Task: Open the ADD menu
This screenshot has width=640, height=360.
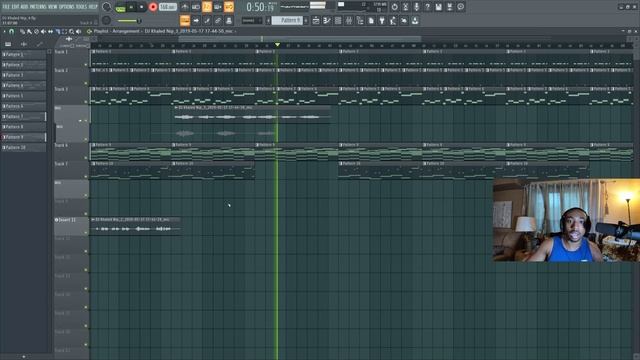Action: (x=24, y=7)
